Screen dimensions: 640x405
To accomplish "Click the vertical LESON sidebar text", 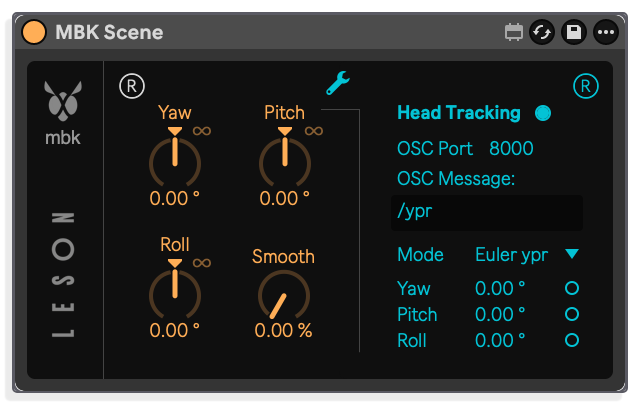I will point(63,275).
